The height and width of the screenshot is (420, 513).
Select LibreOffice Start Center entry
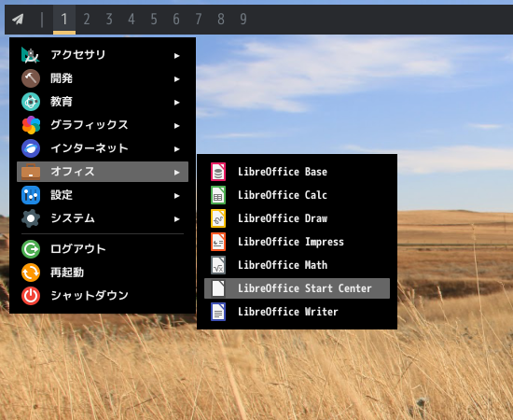tap(297, 288)
